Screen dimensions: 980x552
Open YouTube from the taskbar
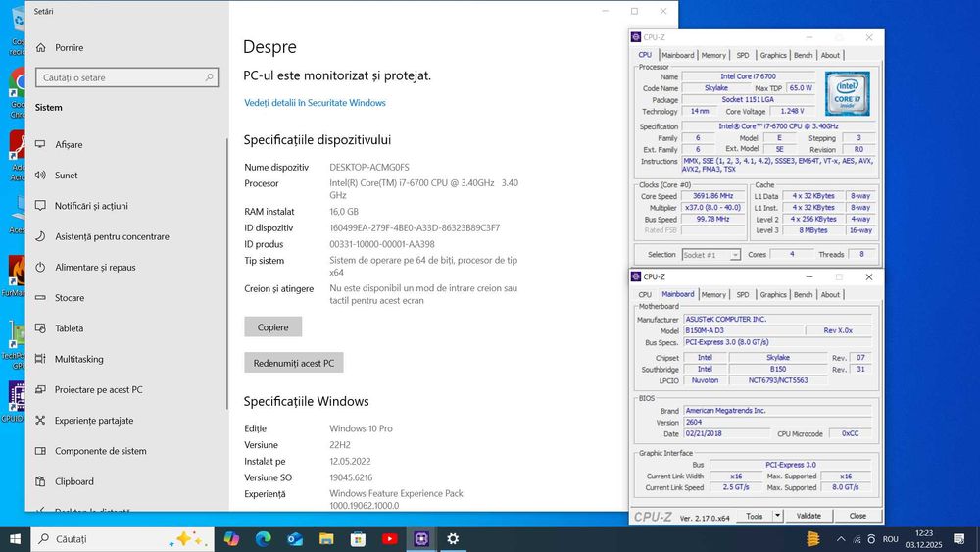click(x=389, y=539)
